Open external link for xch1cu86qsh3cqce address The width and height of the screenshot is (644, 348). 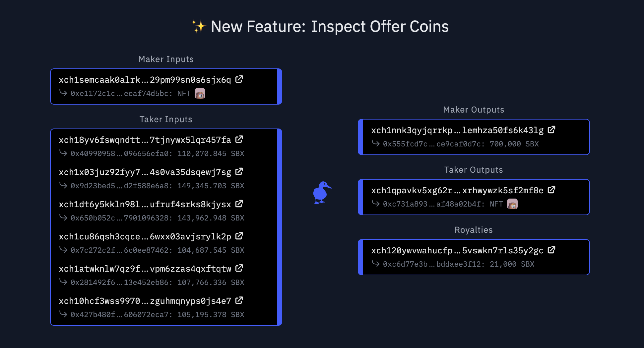(x=239, y=236)
